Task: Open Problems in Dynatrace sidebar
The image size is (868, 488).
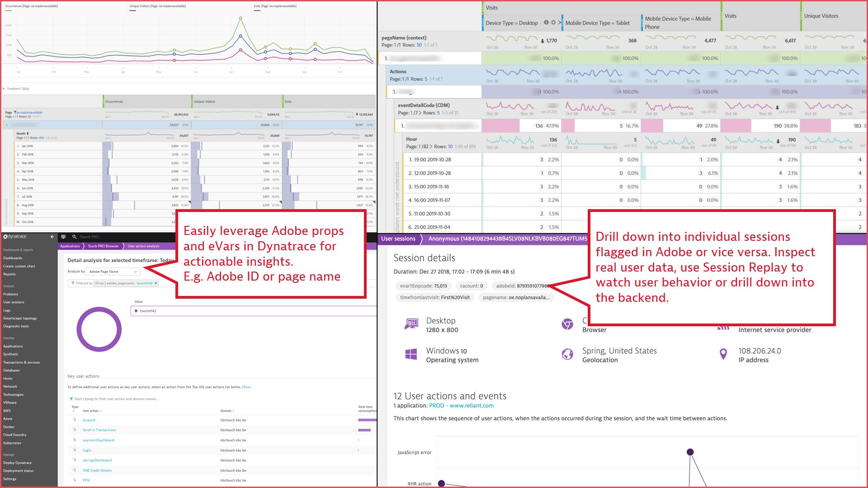Action: click(x=11, y=294)
